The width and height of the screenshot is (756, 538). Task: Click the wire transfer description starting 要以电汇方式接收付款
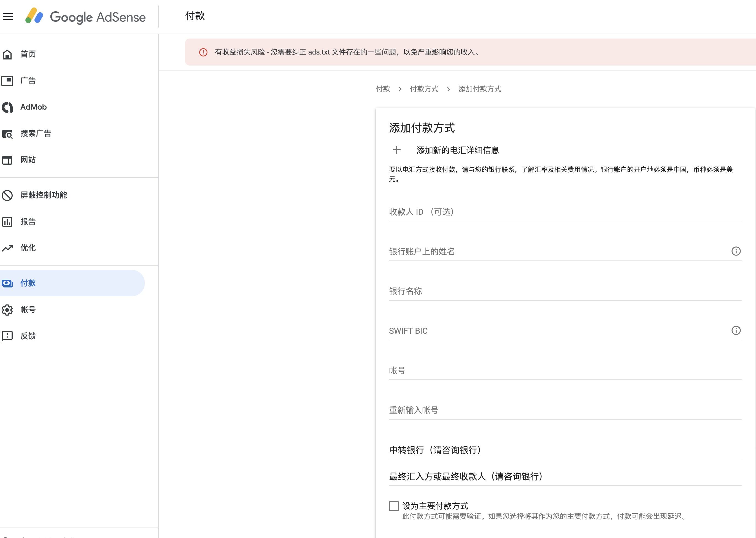pos(561,174)
